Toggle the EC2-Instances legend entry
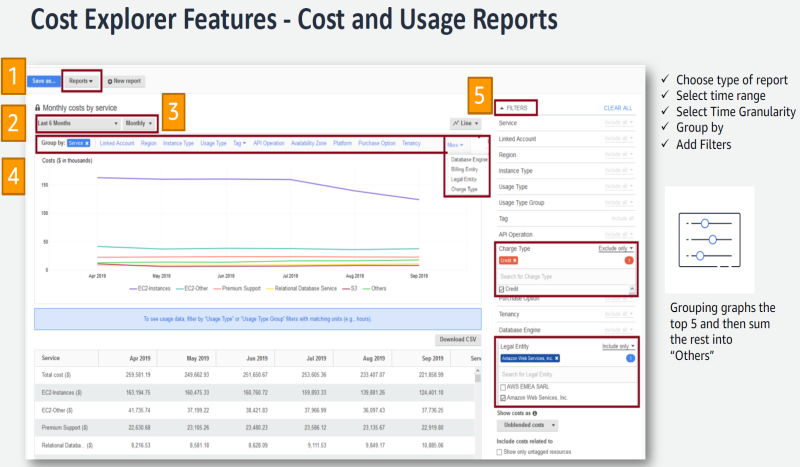Image resolution: width=800 pixels, height=467 pixels. 150,288
